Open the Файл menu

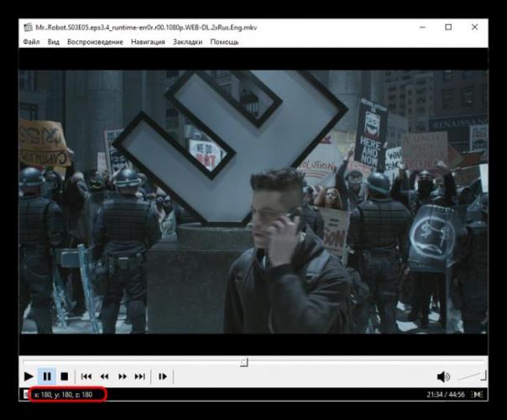[31, 42]
